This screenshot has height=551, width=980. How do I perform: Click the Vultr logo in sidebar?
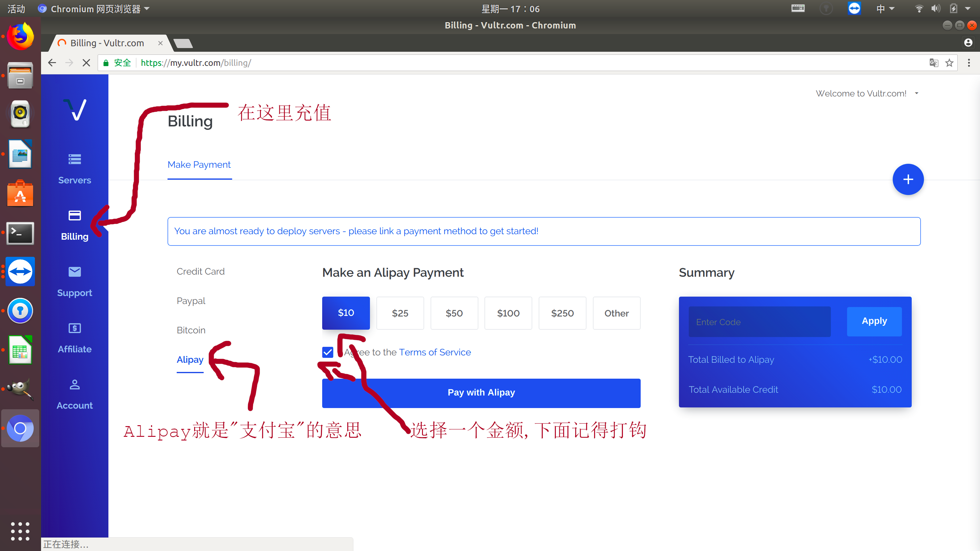click(75, 110)
